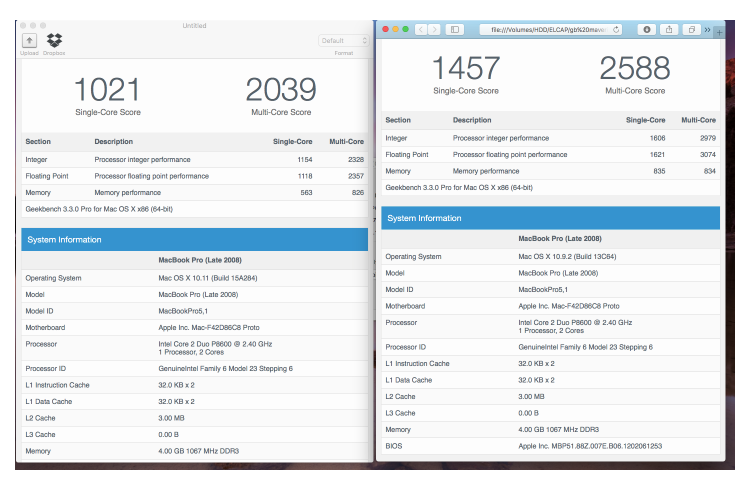Click the 1457 Single-Core Score in Safari

click(466, 68)
